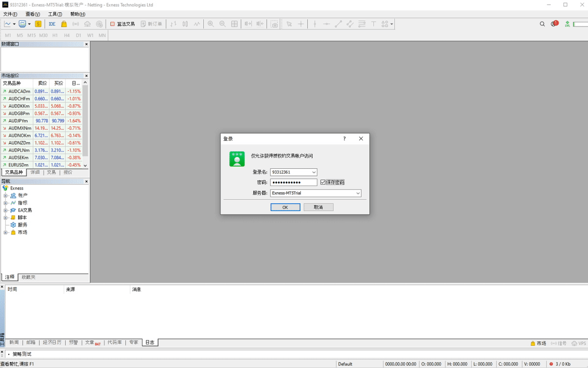Select the horizontal line drawing tool
Image resolution: width=588 pixels, height=368 pixels.
(x=326, y=24)
